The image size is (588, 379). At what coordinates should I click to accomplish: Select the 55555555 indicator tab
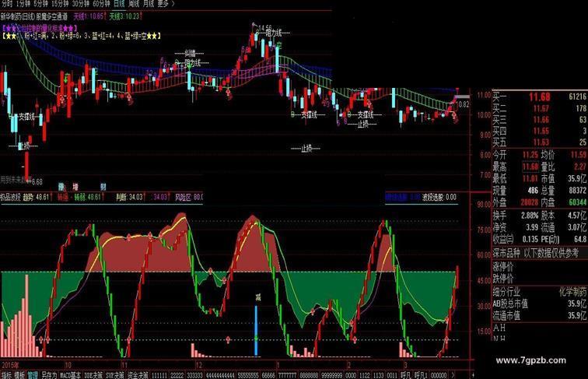pos(249,375)
